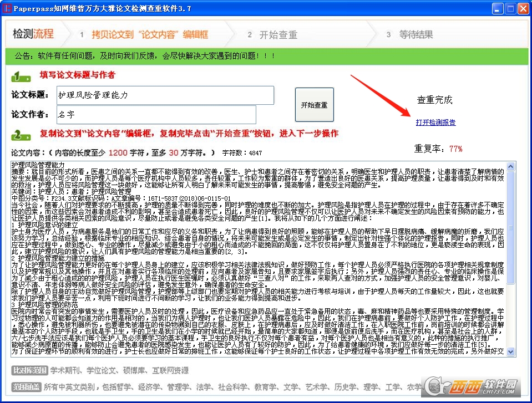Click inside the 论文内容 text area
Screen dimensions: 532x403
[259, 259]
